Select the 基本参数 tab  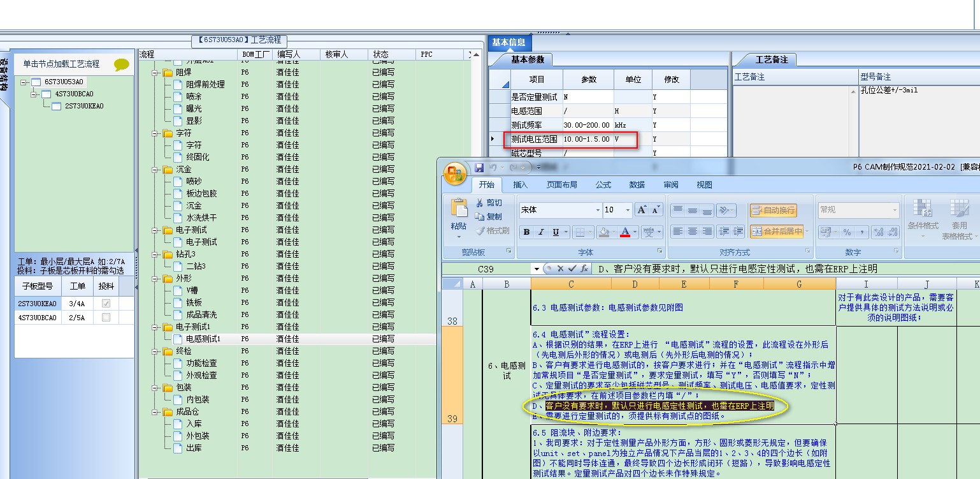click(528, 59)
